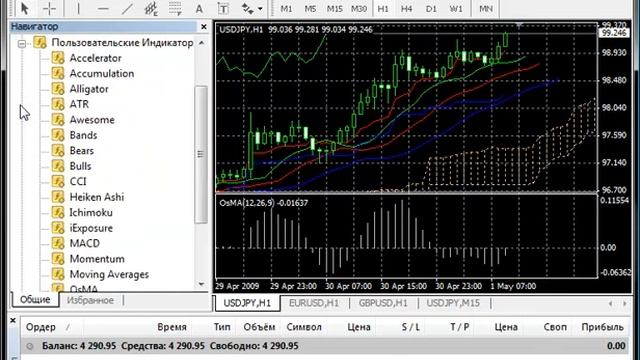Viewport: 640px width, 360px height.
Task: Switch to M30 timeframe
Action: tap(359, 9)
